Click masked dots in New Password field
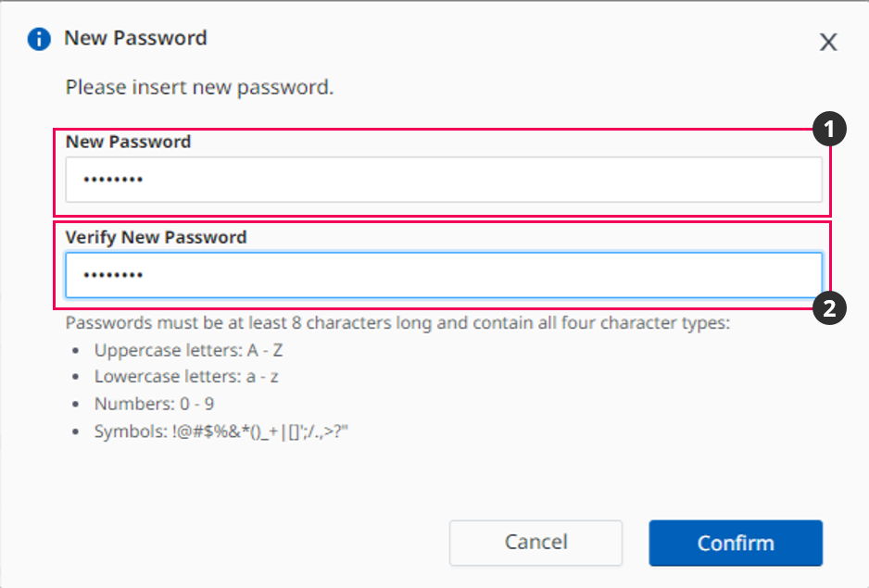The width and height of the screenshot is (869, 588). click(x=113, y=180)
